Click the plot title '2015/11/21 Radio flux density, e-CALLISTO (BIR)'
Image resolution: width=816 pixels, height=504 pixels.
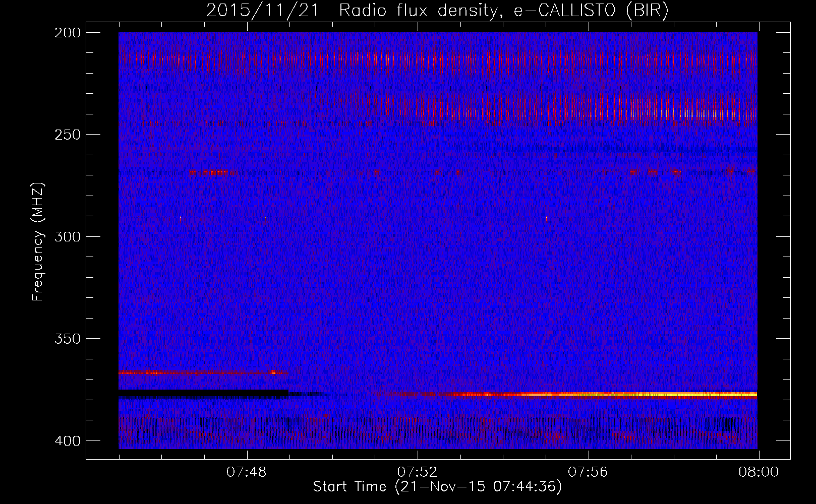tap(437, 10)
